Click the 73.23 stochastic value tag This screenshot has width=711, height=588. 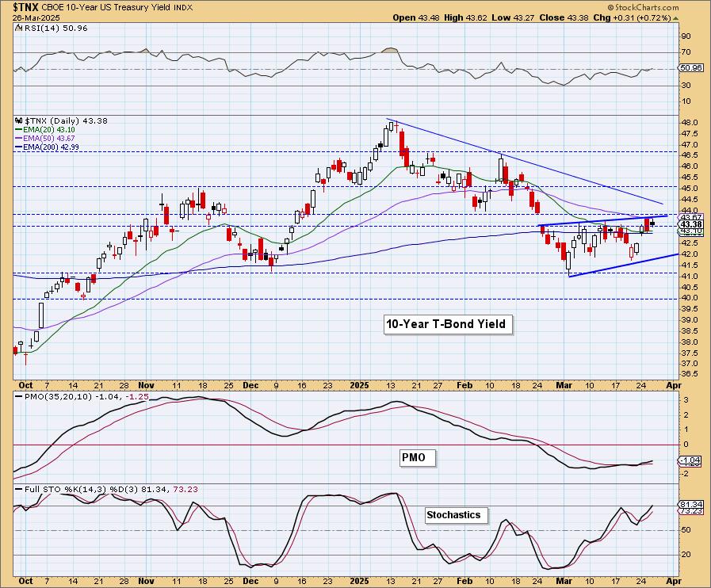point(691,511)
